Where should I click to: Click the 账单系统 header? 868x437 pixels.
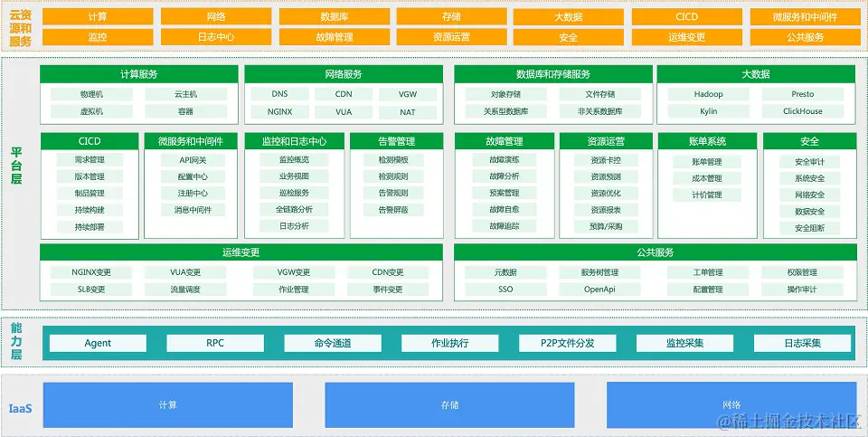click(707, 141)
